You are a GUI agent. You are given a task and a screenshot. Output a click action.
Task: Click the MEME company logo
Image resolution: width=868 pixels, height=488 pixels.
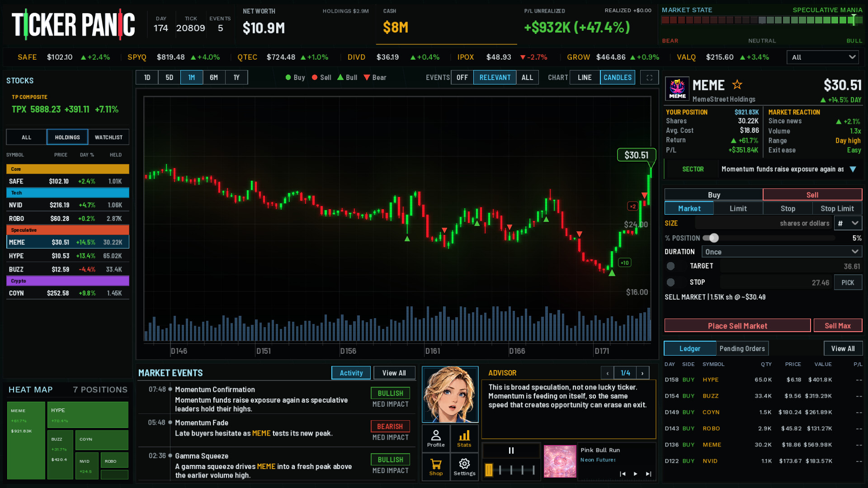coord(677,89)
